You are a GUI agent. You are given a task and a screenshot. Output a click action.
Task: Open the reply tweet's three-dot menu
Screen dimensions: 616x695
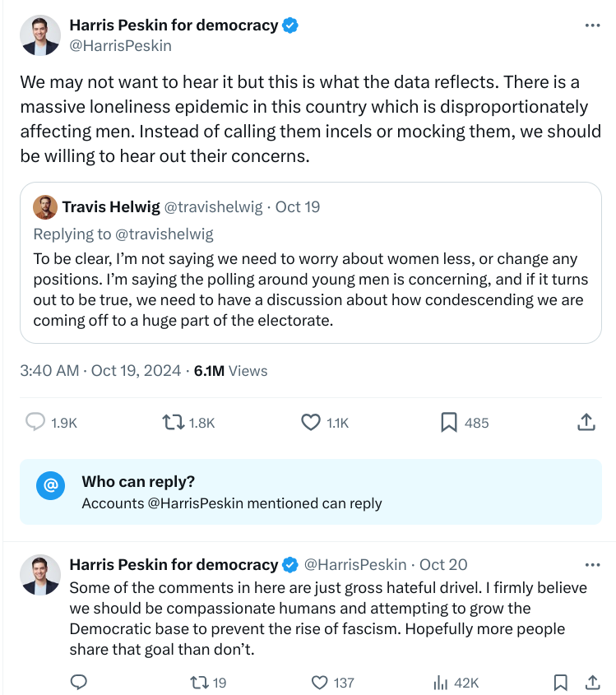[x=592, y=564]
